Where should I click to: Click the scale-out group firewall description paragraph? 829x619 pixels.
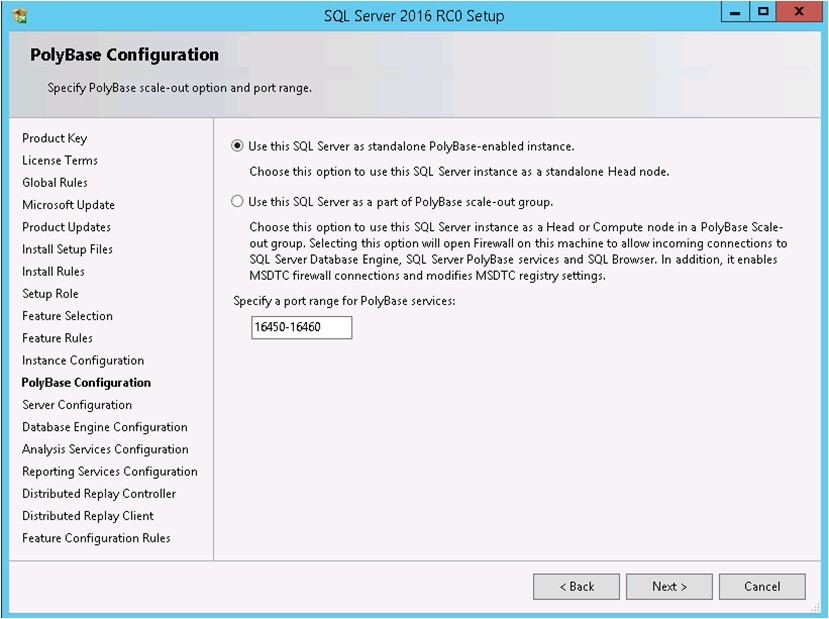point(518,252)
